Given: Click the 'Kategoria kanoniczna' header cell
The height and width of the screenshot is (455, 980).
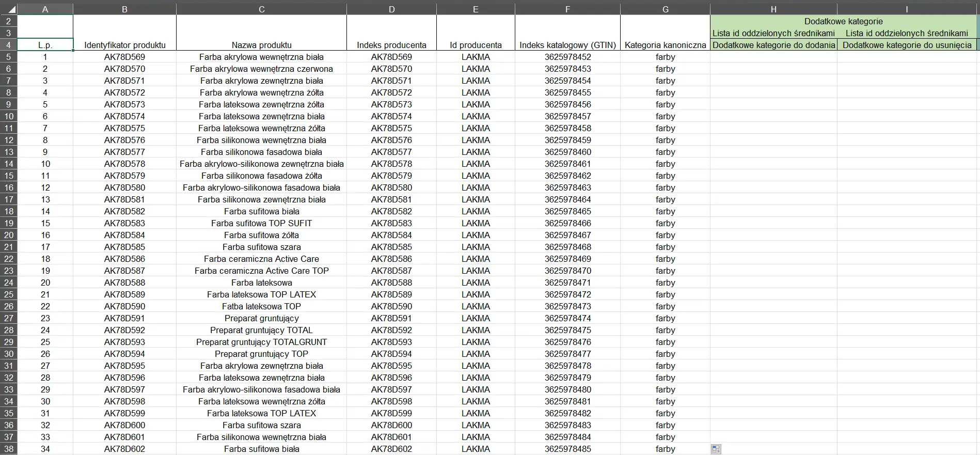Looking at the screenshot, I should coord(665,45).
